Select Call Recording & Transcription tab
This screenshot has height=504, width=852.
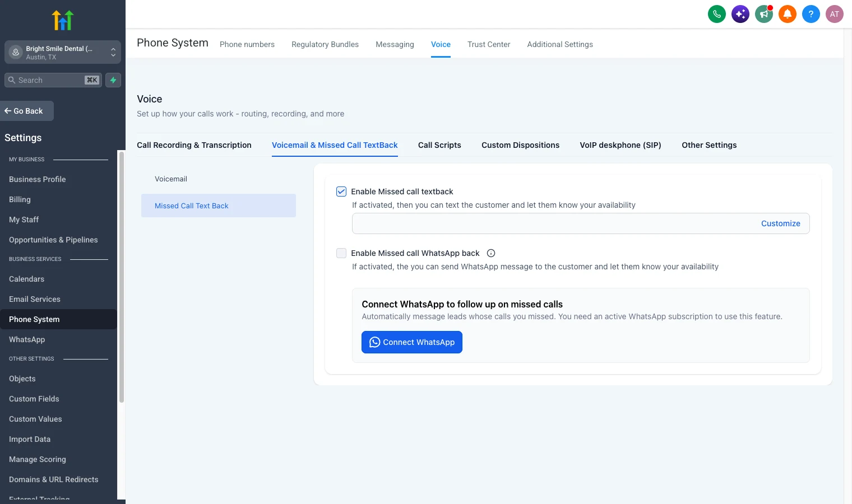(x=194, y=145)
